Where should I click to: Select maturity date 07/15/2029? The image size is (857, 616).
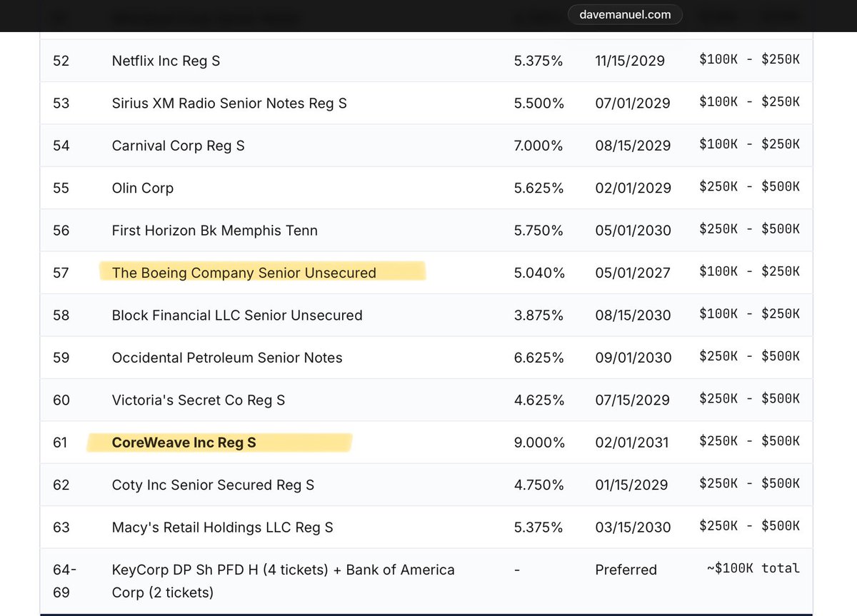[632, 400]
